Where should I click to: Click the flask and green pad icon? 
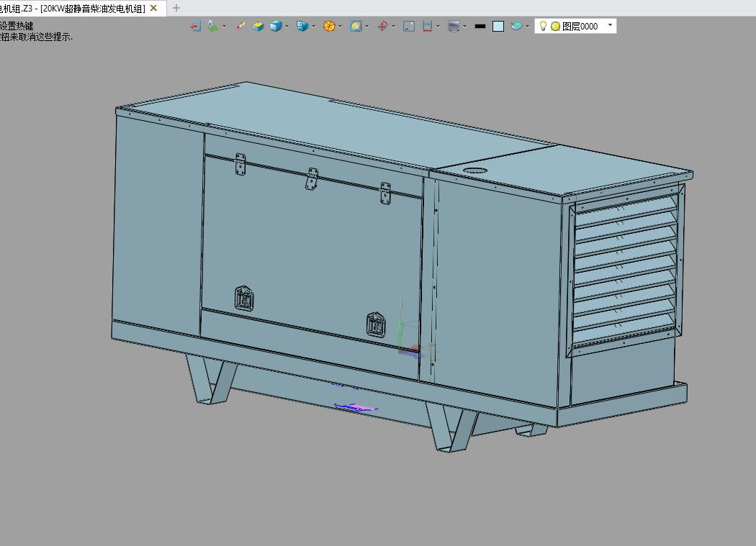pyautogui.click(x=212, y=26)
